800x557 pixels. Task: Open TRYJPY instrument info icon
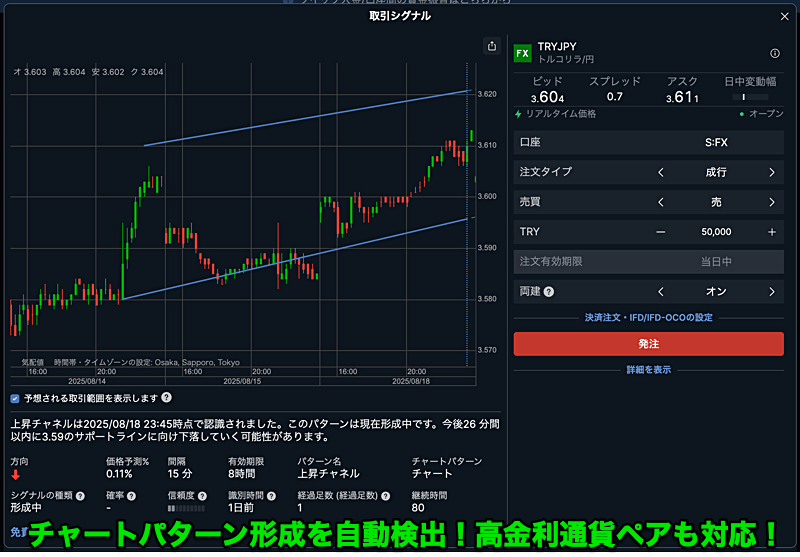click(x=774, y=53)
